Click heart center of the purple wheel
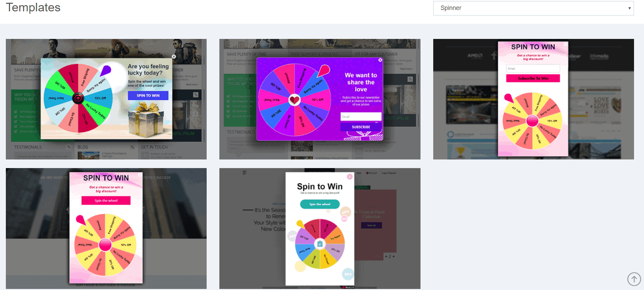 point(294,100)
